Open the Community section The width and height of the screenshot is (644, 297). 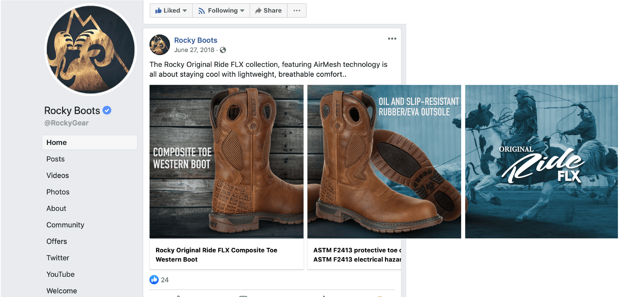65,225
